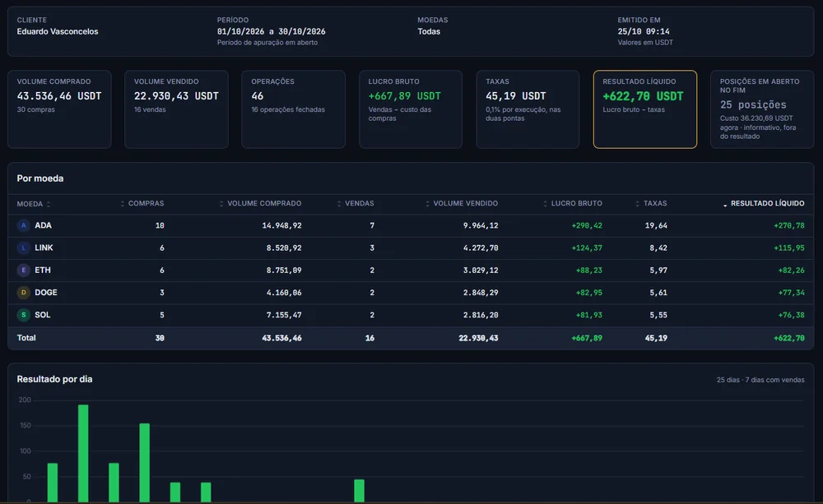Click the DOGE coin icon

(23, 293)
